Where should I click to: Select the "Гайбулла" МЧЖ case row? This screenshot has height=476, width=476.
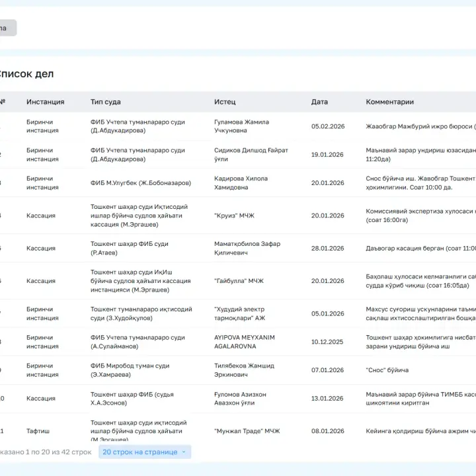click(238, 281)
